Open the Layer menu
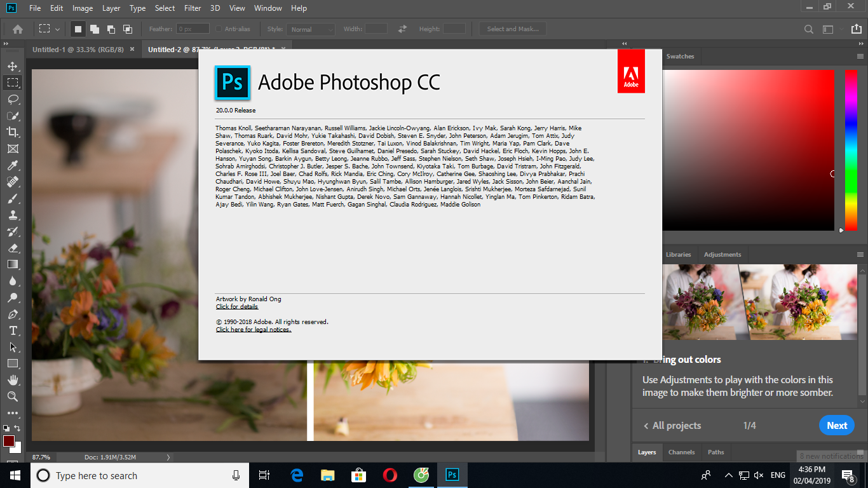 tap(111, 8)
